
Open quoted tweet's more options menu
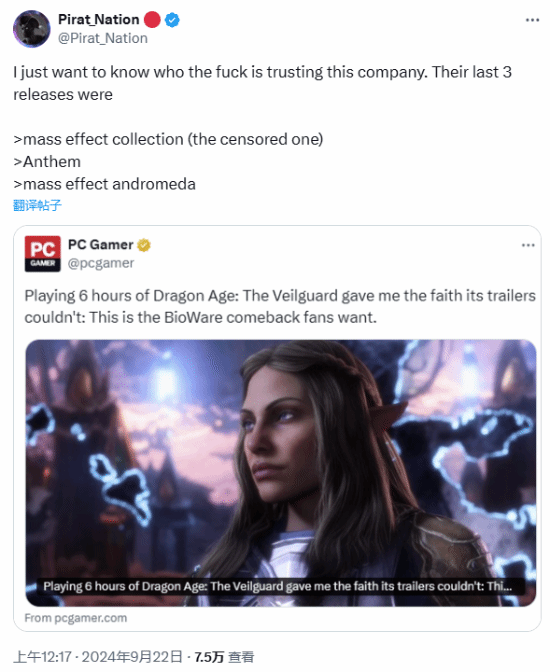528,245
